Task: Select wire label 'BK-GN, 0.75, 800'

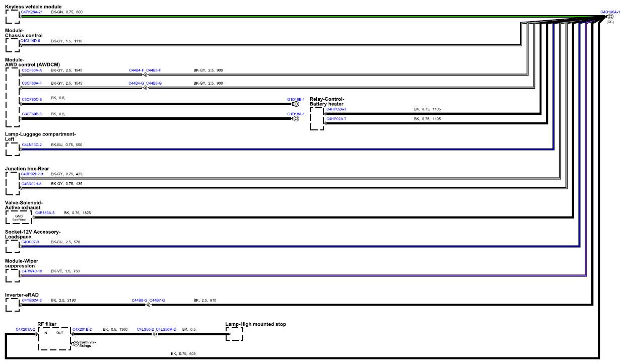Action: click(x=67, y=12)
